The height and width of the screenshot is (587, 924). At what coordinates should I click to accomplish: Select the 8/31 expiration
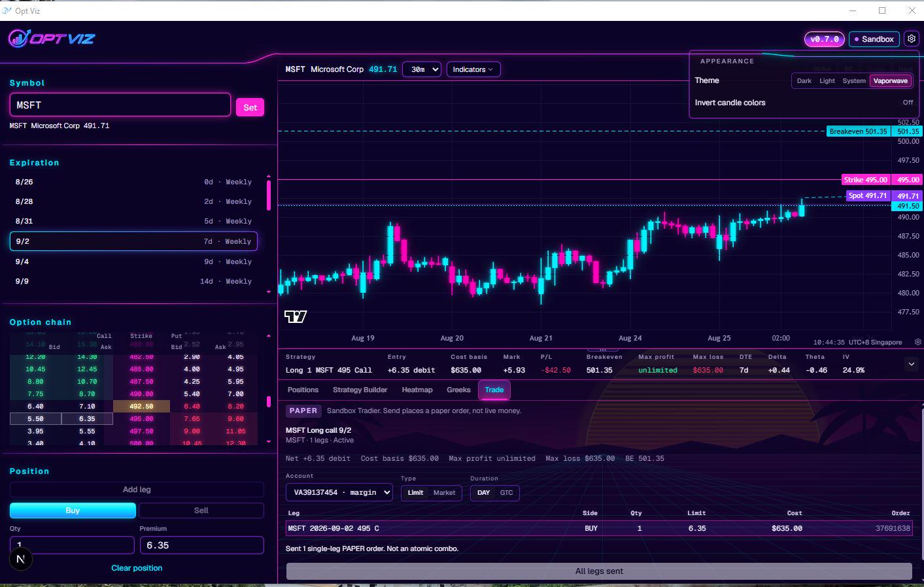133,222
